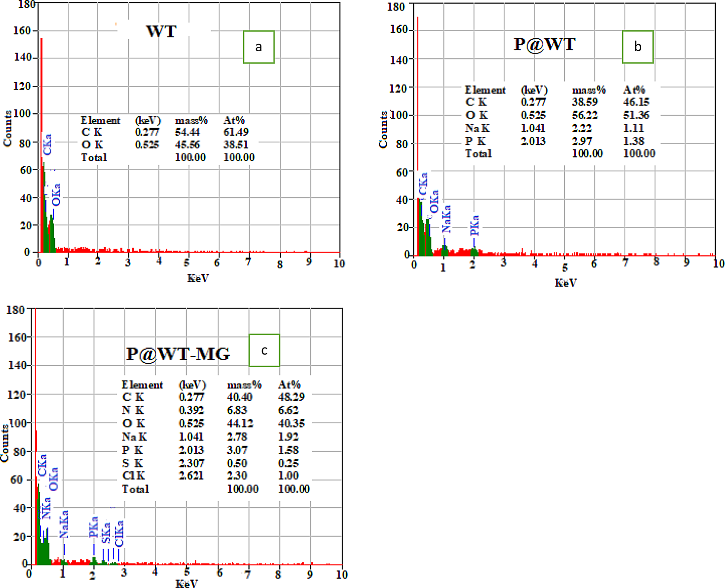Screen dimensions: 725x588
Task: Click the tall red peak in WT spectrum
Action: 42,93
